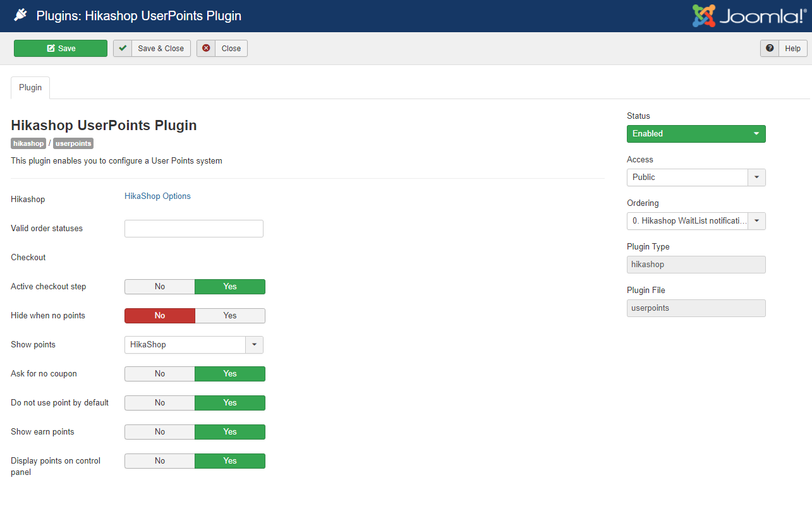Open the Status dropdown showing Enabled
Screen dimensions: 812x528
(696, 134)
